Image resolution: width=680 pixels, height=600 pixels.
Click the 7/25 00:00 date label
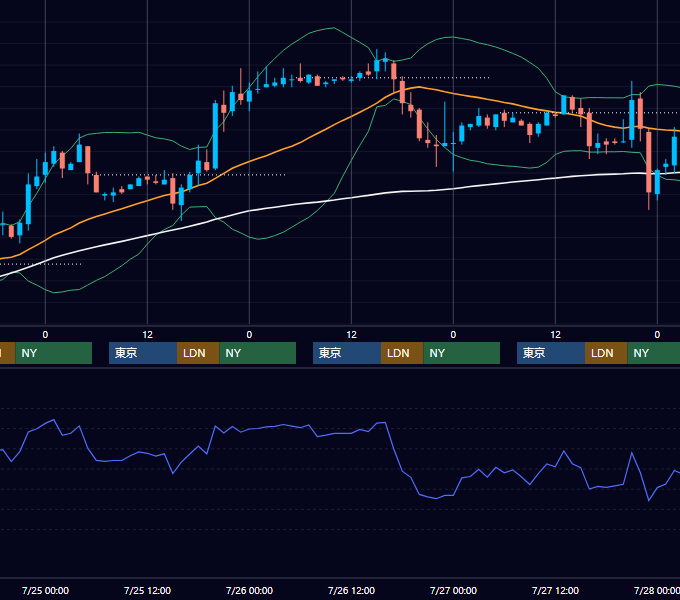point(46,590)
